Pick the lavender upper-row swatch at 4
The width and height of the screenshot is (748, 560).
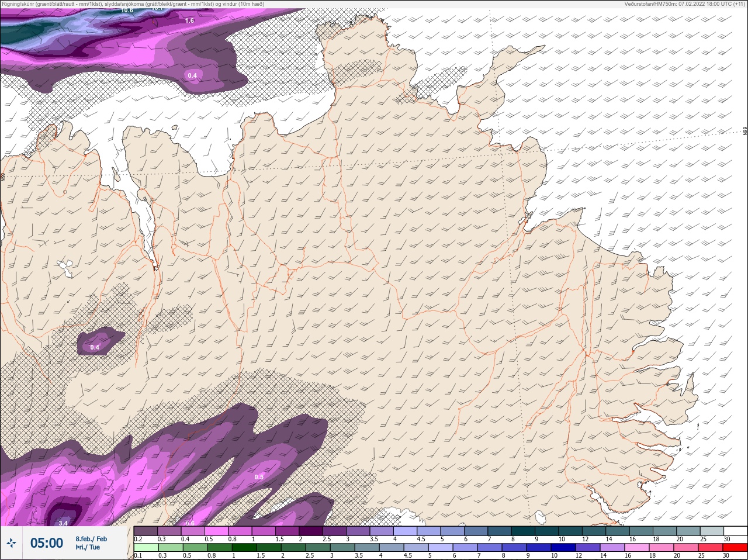pyautogui.click(x=406, y=531)
